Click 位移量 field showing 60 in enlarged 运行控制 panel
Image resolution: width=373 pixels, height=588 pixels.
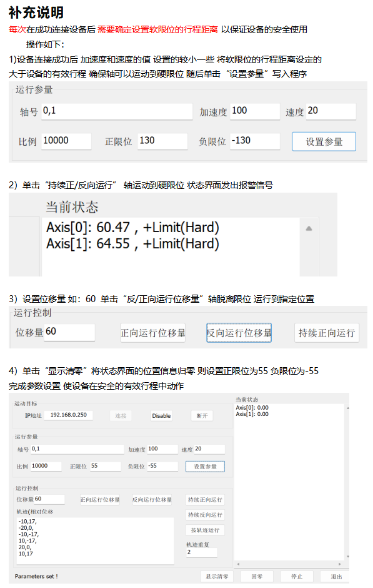click(69, 333)
